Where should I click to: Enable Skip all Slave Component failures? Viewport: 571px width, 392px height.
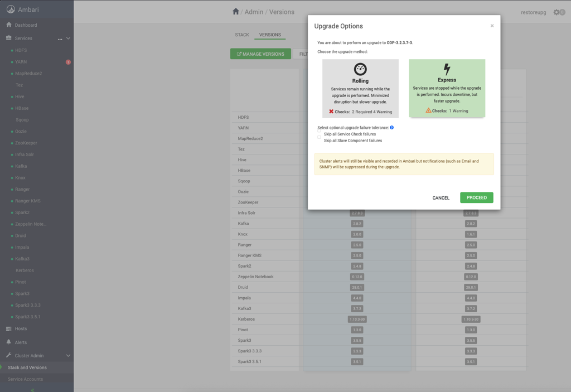pyautogui.click(x=319, y=138)
